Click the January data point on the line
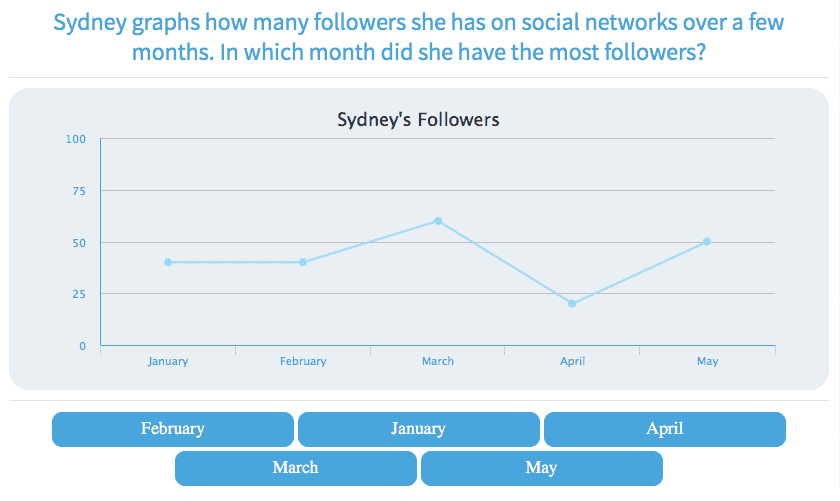840x501 pixels. pos(168,262)
